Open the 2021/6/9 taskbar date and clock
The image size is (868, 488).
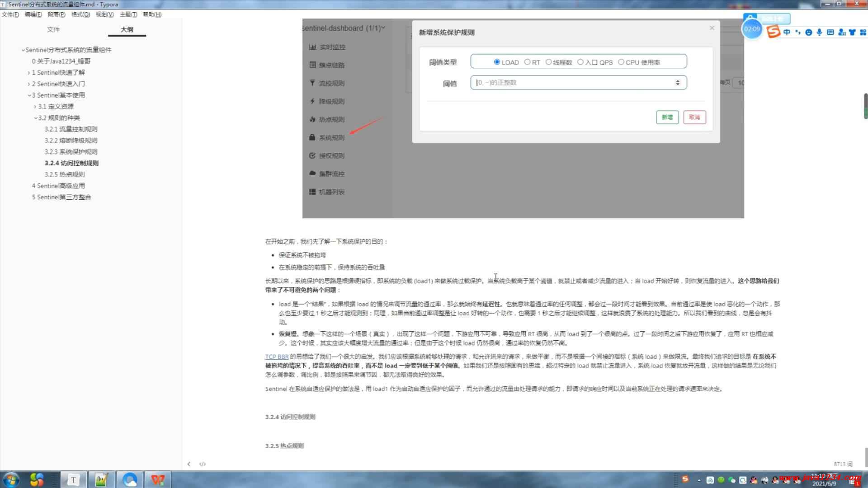click(x=824, y=480)
